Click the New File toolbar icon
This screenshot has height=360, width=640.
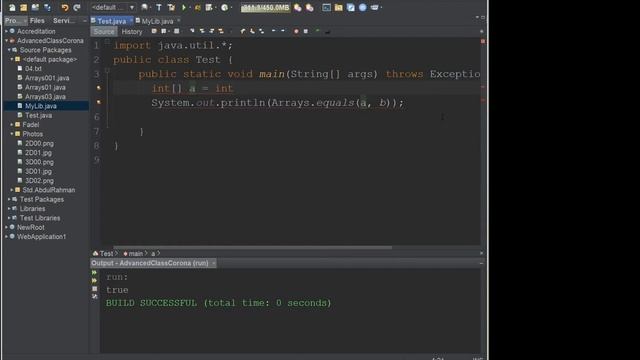12,7
